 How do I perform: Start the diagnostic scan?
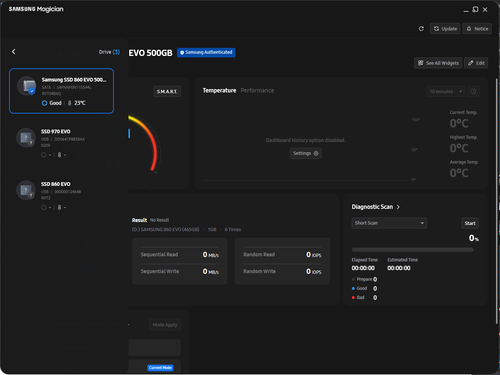pyautogui.click(x=470, y=223)
